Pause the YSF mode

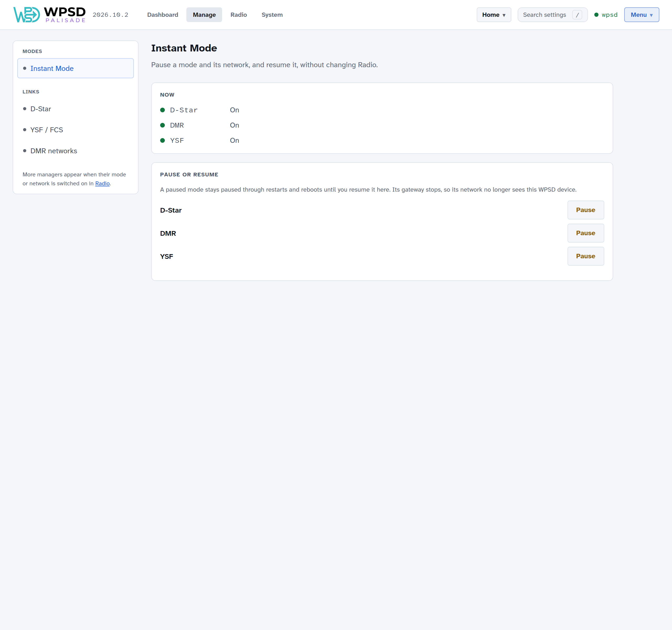coord(585,256)
